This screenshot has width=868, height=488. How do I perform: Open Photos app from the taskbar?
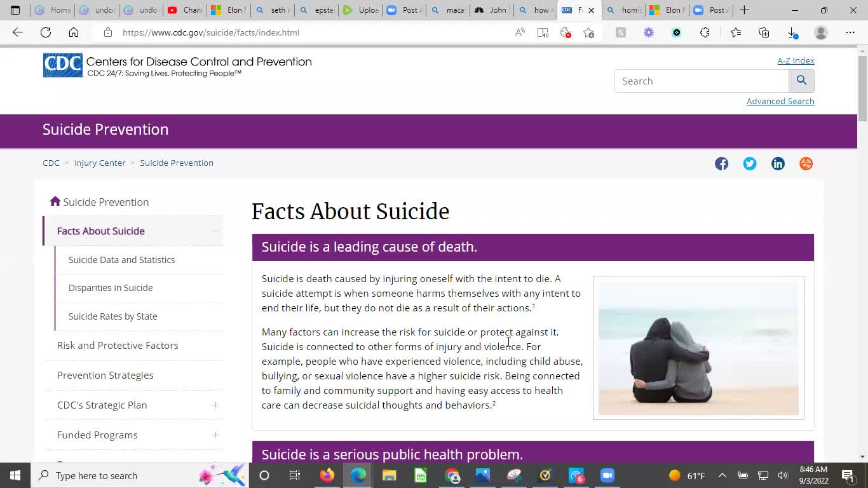coord(483,475)
